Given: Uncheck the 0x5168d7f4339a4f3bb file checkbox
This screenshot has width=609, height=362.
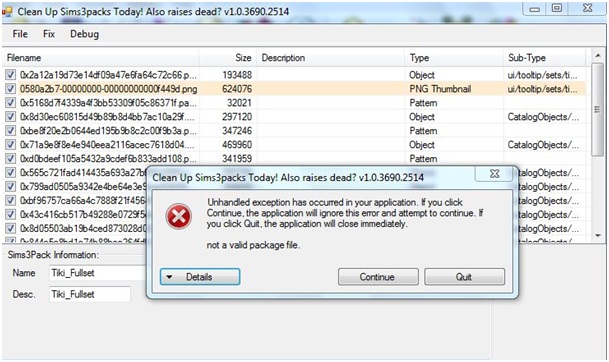Looking at the screenshot, I should pos(10,103).
